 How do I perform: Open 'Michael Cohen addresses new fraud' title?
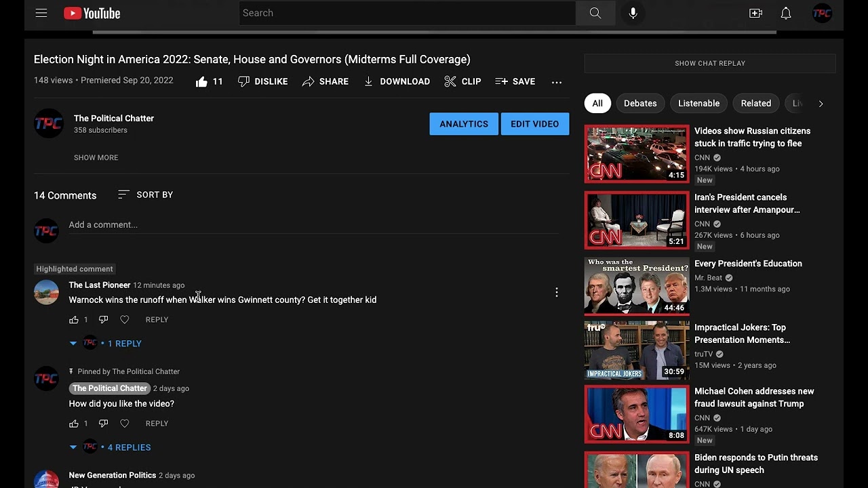[754, 397]
